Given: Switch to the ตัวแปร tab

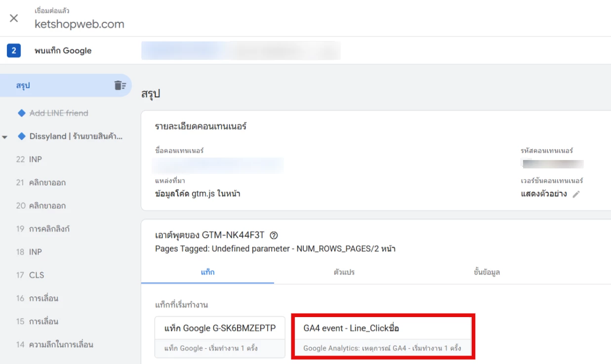Looking at the screenshot, I should 344,272.
